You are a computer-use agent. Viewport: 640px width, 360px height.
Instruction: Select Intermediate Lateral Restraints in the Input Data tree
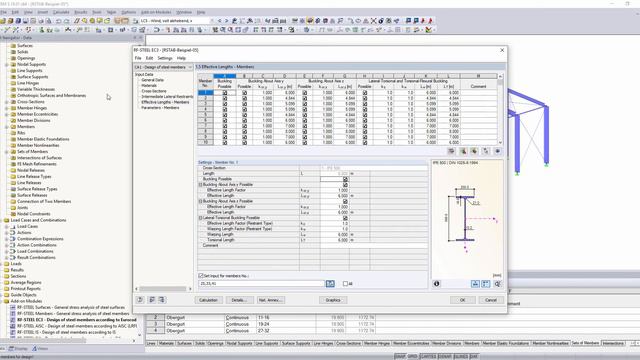pyautogui.click(x=167, y=97)
